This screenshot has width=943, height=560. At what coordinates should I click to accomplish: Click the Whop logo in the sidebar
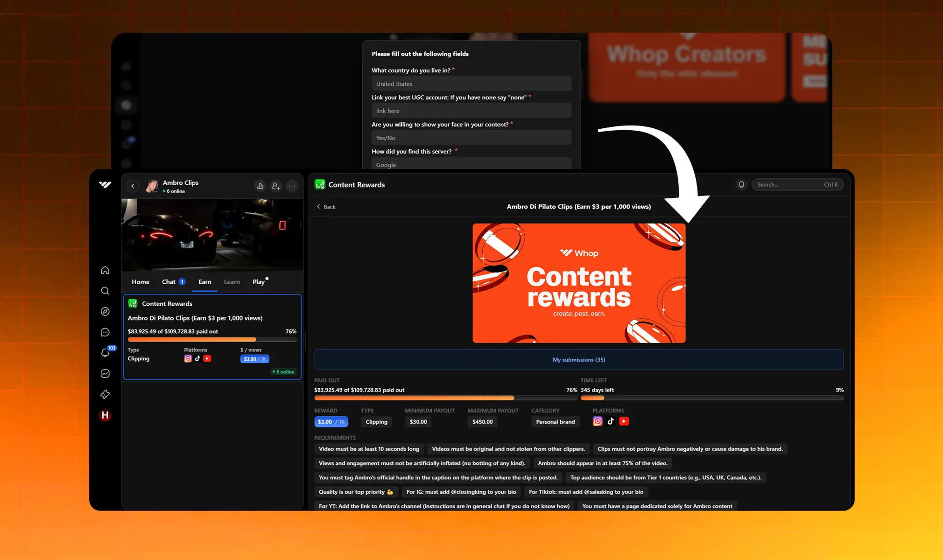tap(105, 185)
